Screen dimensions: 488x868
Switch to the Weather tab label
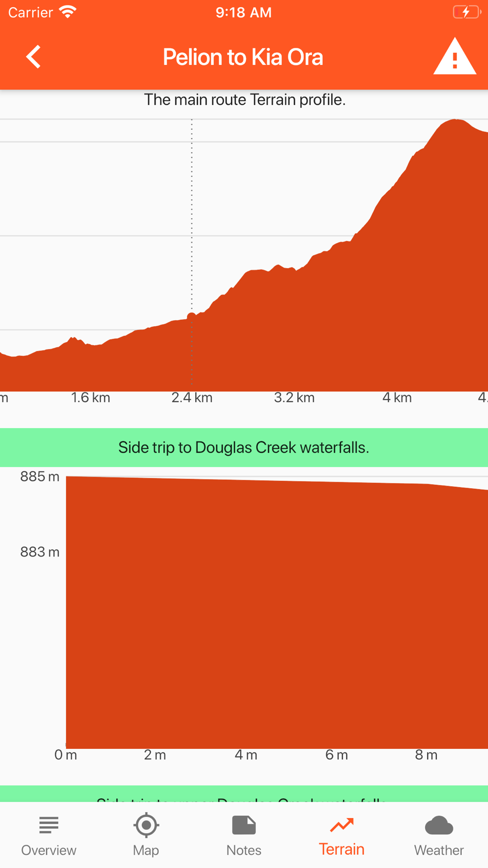click(439, 850)
